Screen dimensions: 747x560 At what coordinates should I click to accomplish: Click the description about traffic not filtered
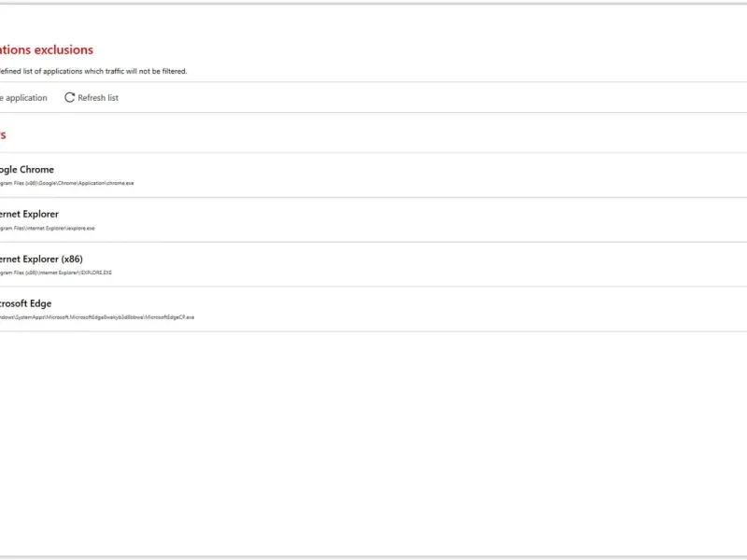(x=93, y=72)
